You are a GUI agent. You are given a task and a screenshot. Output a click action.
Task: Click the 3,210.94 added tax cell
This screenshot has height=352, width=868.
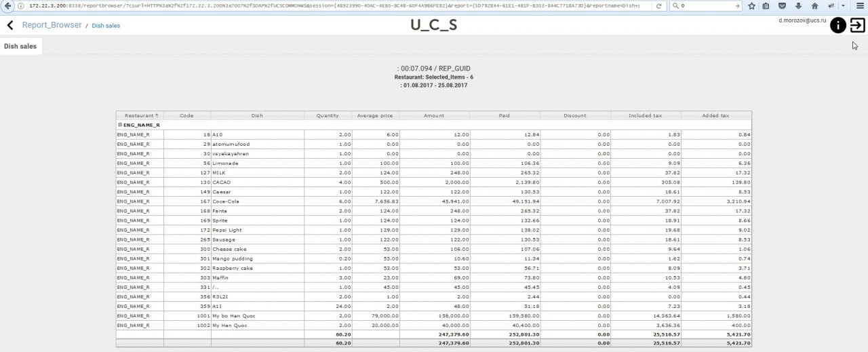click(x=716, y=201)
